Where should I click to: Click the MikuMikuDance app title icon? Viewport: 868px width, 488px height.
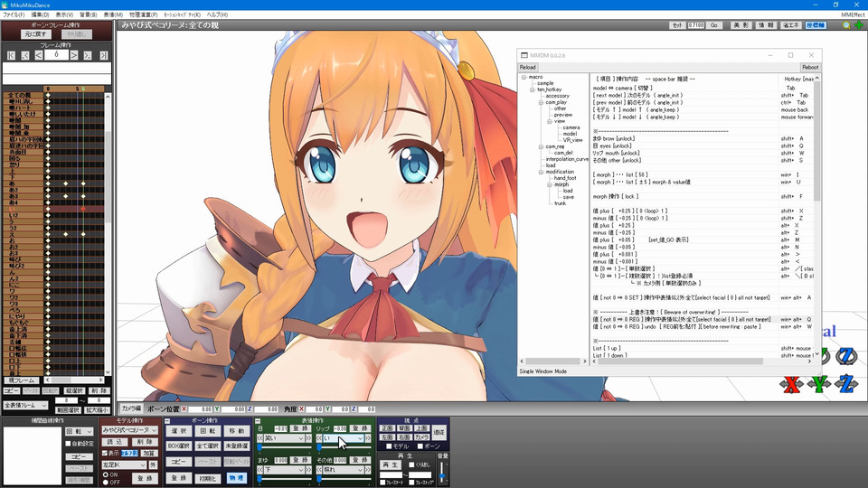coord(5,5)
